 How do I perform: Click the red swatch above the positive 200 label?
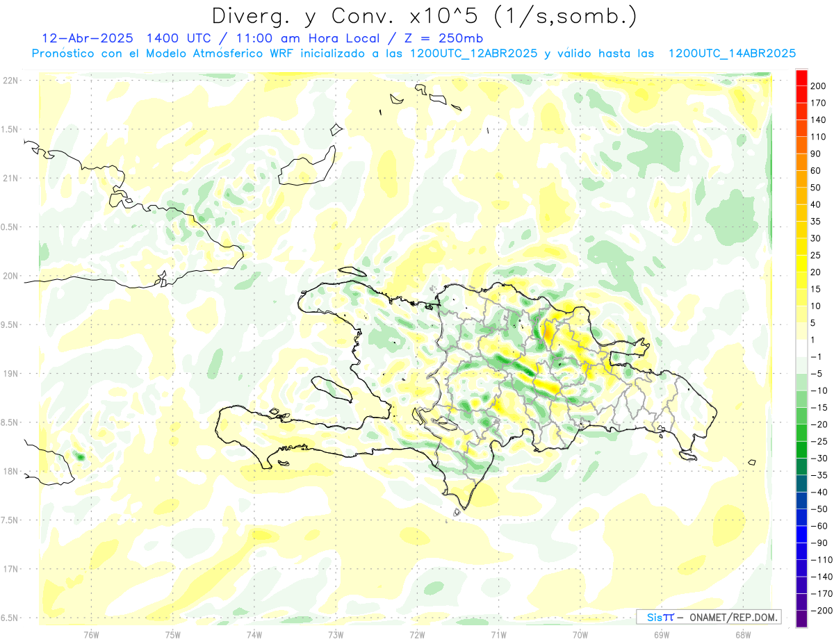click(801, 77)
